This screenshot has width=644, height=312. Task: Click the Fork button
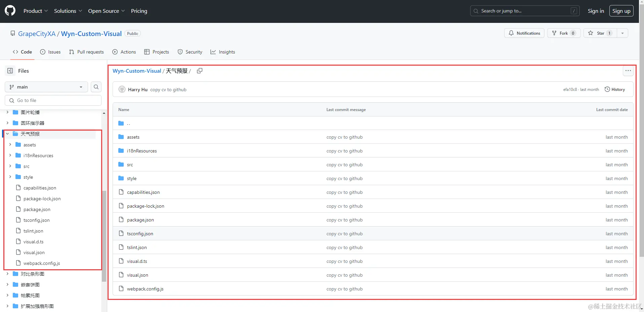[x=564, y=33]
